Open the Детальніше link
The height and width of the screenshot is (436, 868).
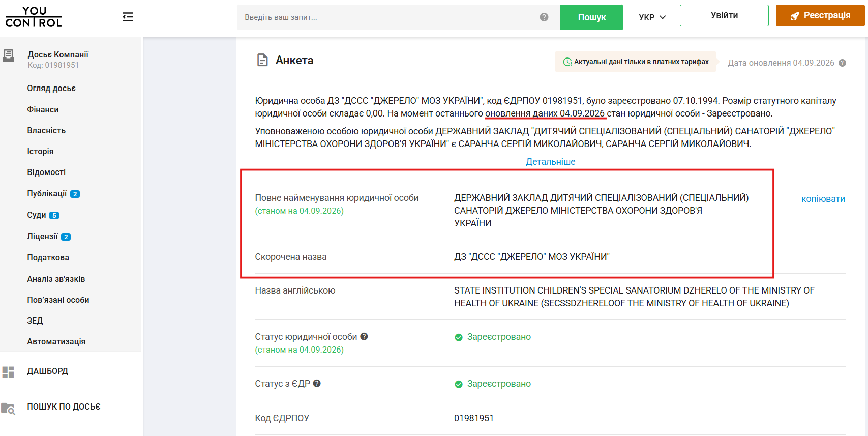[x=551, y=162]
